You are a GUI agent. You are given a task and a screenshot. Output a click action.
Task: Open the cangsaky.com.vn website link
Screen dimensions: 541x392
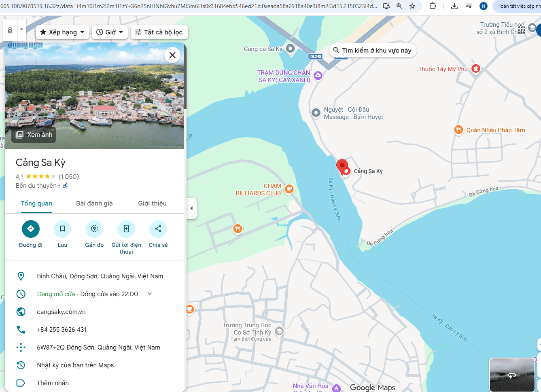pyautogui.click(x=61, y=312)
